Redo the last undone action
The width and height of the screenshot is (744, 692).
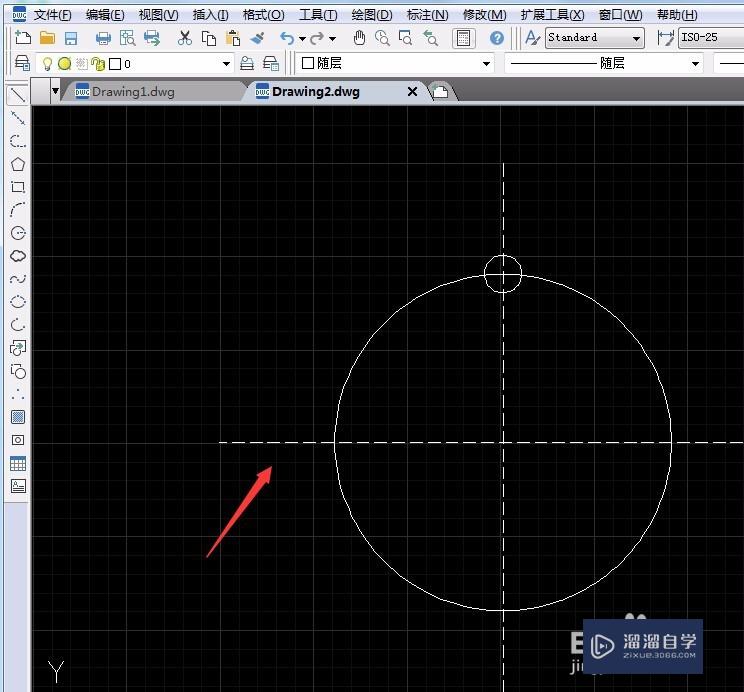[x=317, y=38]
